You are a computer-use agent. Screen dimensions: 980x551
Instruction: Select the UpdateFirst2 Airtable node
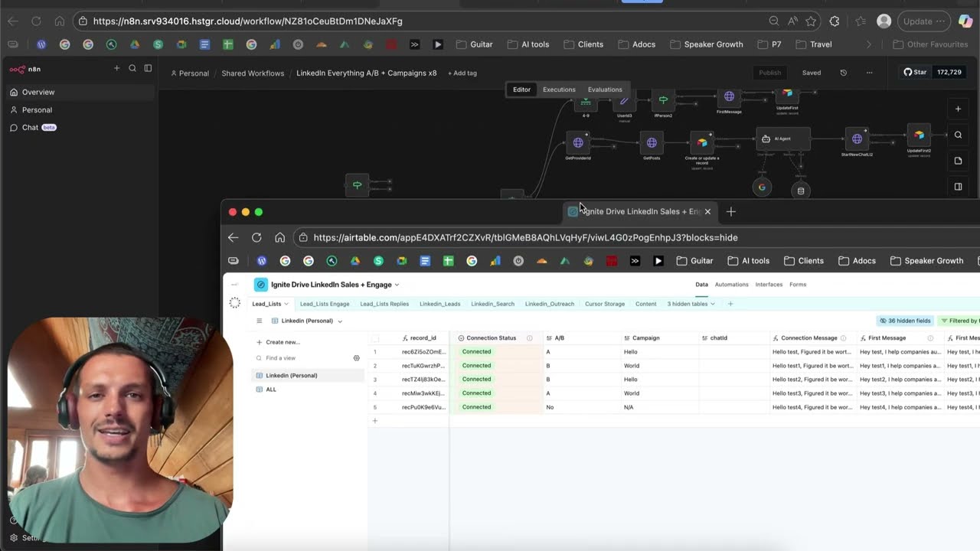point(919,135)
